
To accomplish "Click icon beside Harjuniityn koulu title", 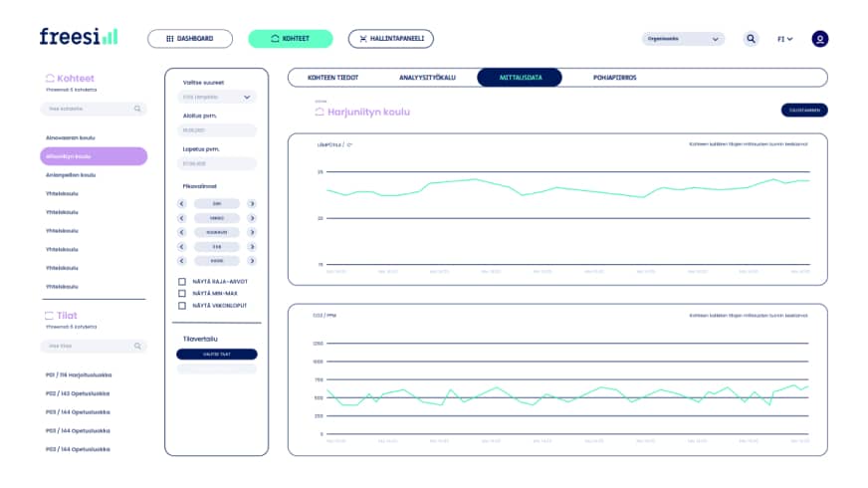I will coord(320,112).
